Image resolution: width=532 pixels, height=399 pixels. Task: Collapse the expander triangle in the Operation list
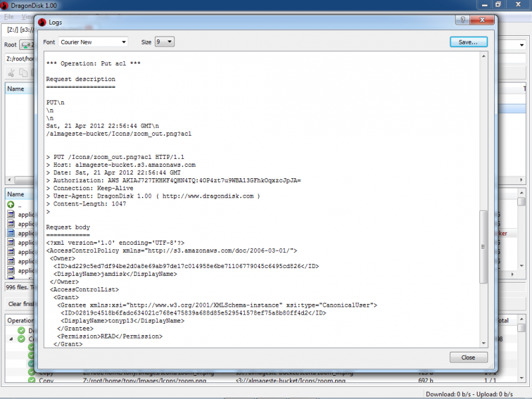tap(11, 339)
